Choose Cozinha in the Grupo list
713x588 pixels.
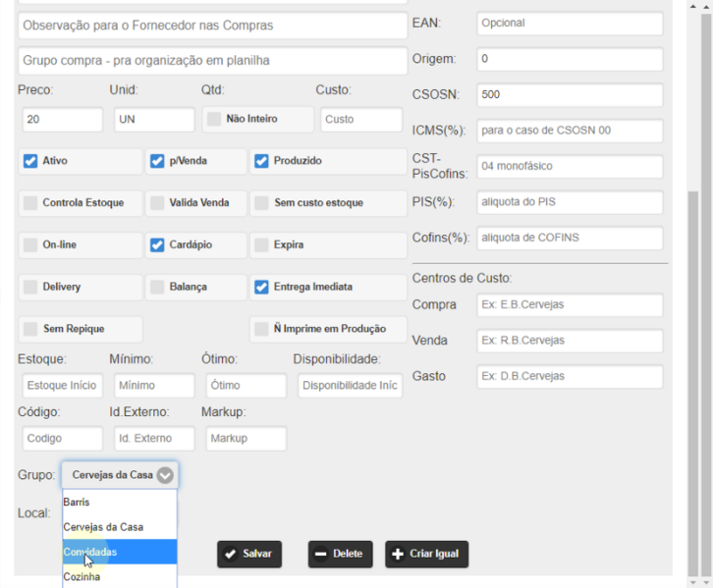pyautogui.click(x=120, y=576)
